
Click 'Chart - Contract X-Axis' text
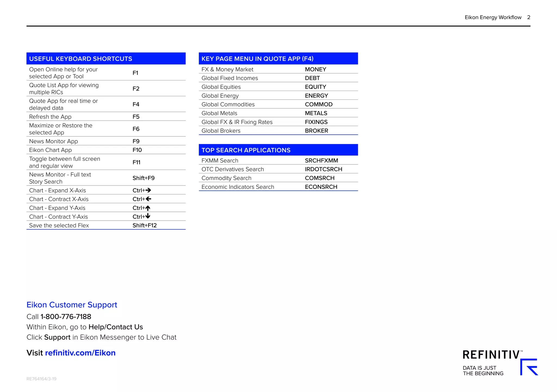[x=59, y=199]
